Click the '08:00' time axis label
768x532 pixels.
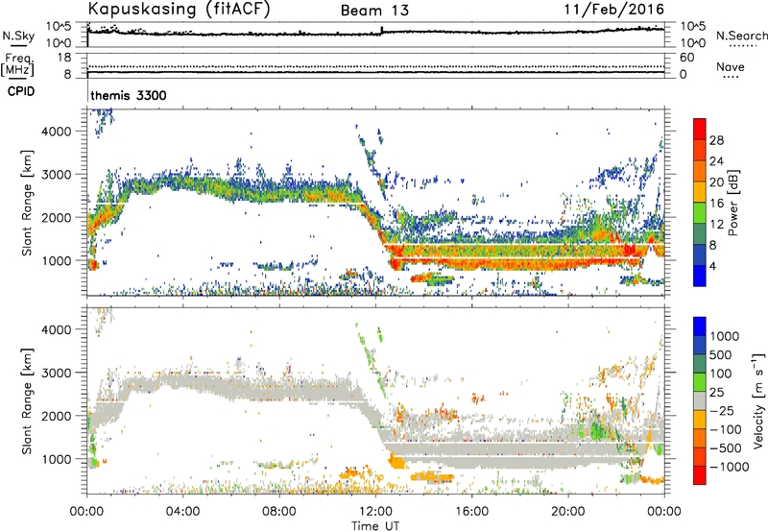pyautogui.click(x=279, y=512)
